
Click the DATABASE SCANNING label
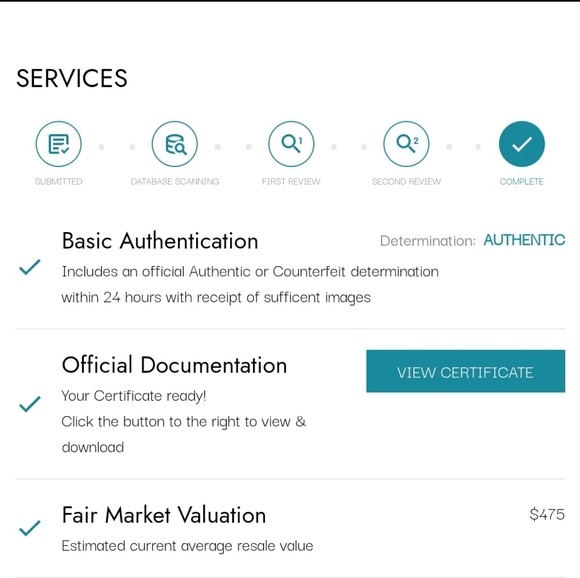[x=175, y=182]
